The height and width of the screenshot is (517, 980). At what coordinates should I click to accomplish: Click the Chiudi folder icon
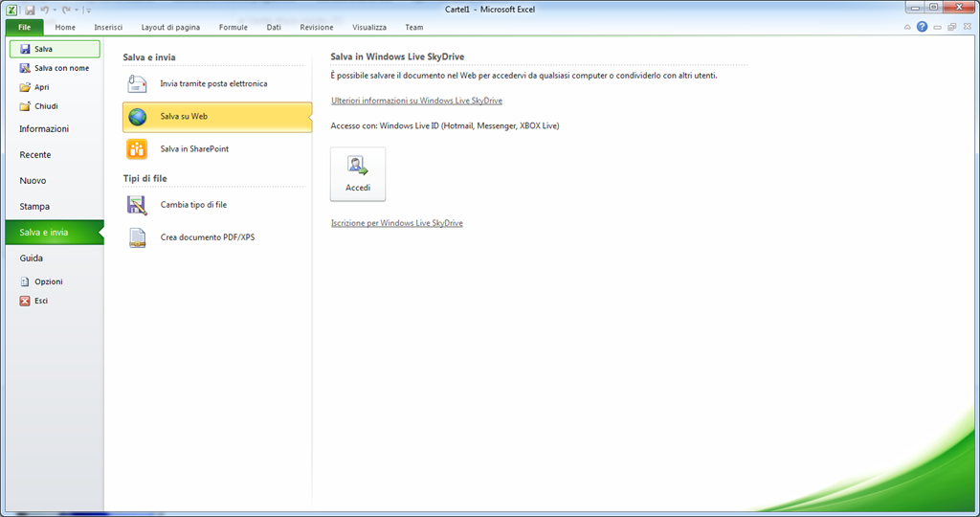pyautogui.click(x=25, y=106)
